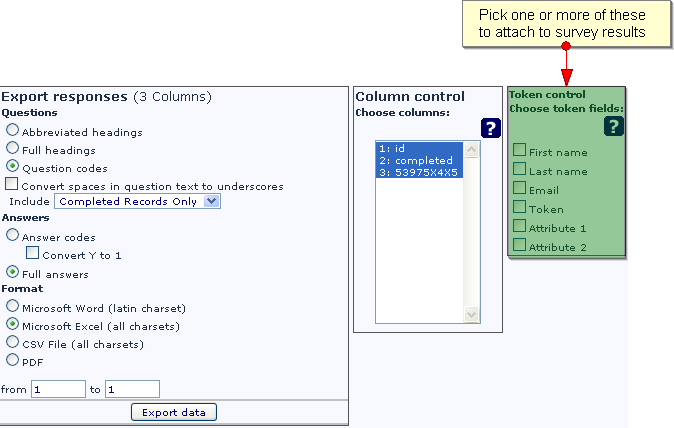Tick the Convert Y to 1 checkbox
Screen dimensions: 674x428
pos(32,254)
